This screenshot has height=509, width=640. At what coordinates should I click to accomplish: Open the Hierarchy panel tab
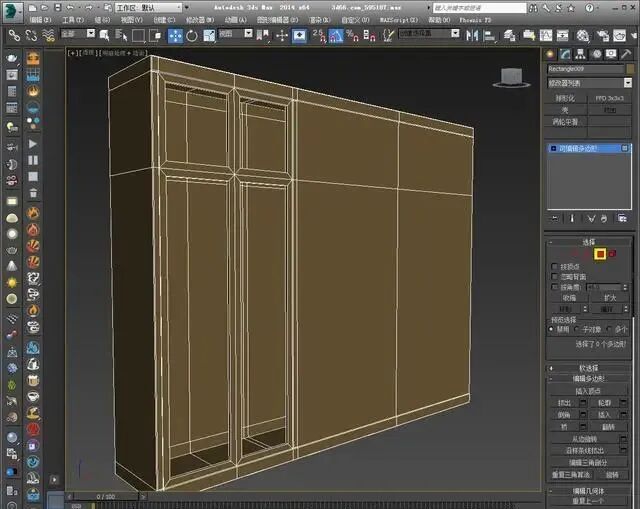tap(581, 54)
